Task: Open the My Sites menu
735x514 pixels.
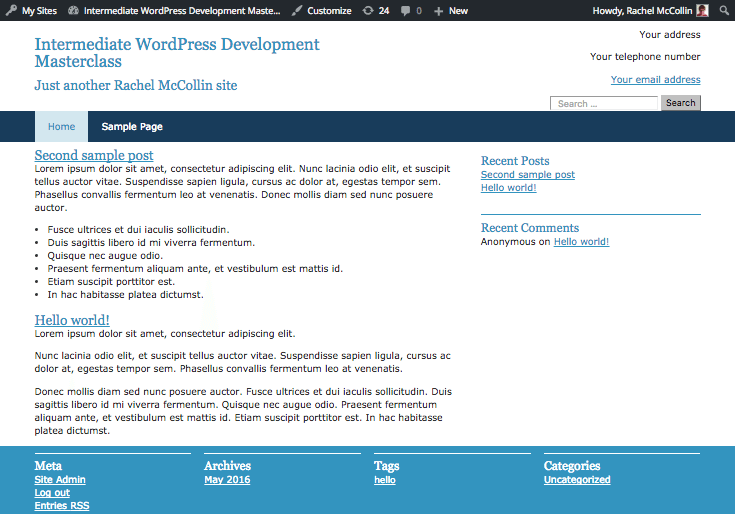Action: coord(31,10)
